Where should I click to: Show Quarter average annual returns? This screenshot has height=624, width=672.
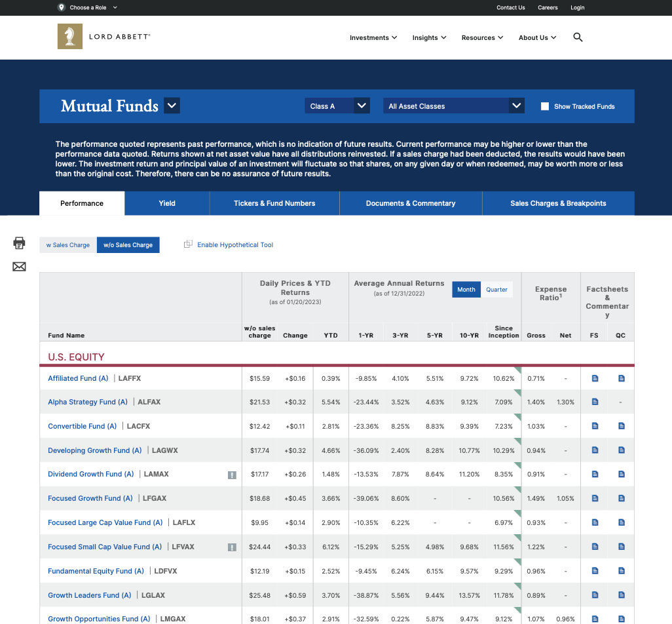pyautogui.click(x=496, y=290)
